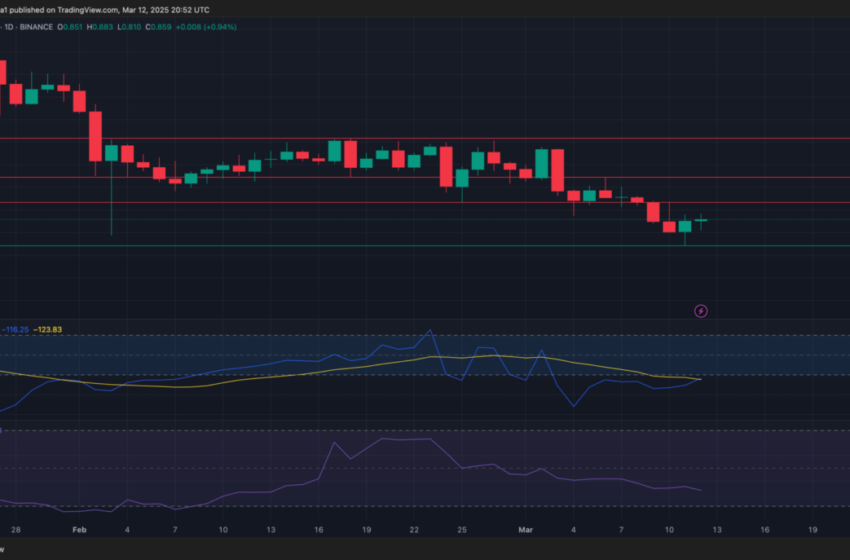Image resolution: width=850 pixels, height=560 pixels.
Task: Select the '1D · BINANCE' interval label
Action: tap(29, 27)
